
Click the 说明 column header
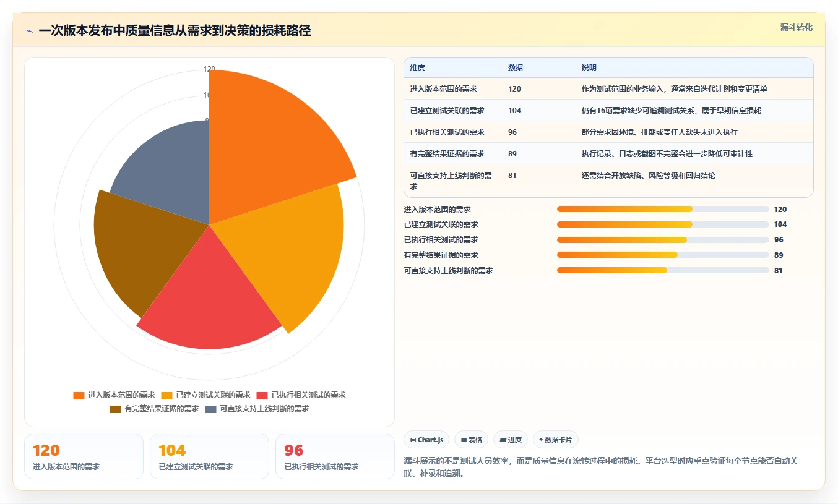tap(589, 68)
